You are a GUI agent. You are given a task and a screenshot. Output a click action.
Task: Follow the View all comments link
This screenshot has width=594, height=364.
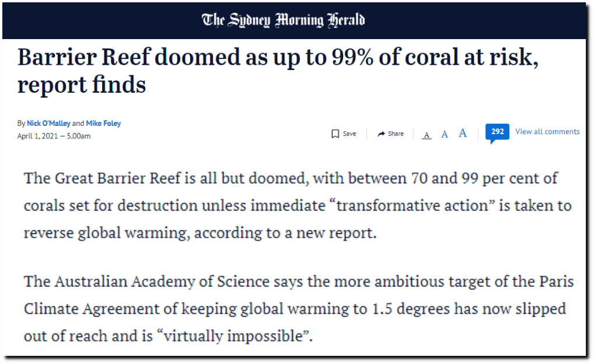pyautogui.click(x=547, y=131)
